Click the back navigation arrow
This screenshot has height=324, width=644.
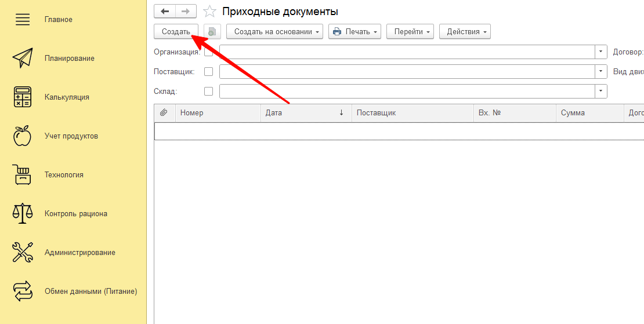tap(165, 11)
